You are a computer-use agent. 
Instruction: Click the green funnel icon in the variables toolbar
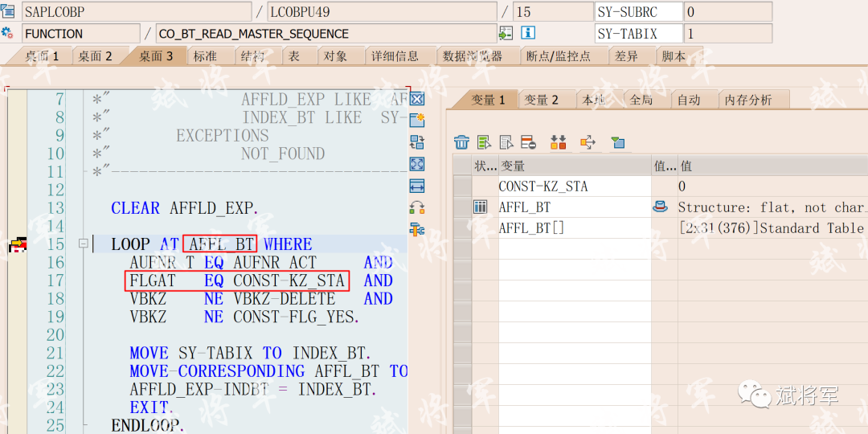618,142
